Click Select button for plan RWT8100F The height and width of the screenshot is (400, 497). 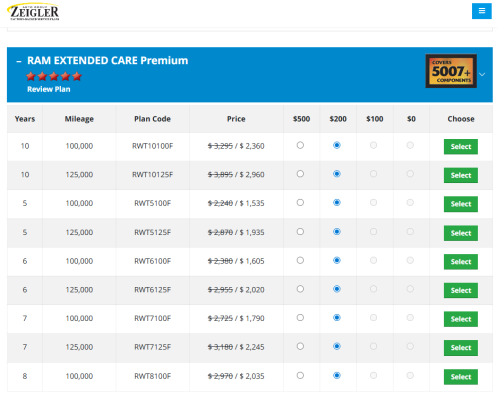pyautogui.click(x=461, y=377)
